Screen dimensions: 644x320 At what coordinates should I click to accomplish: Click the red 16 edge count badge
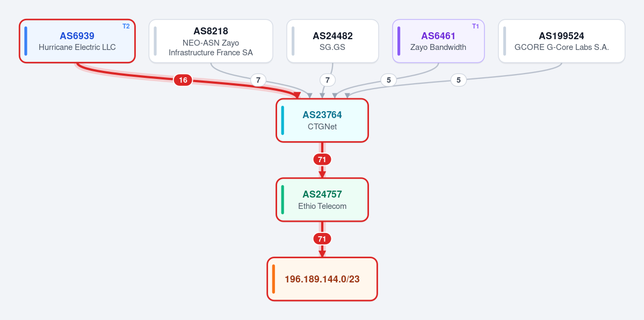tap(183, 80)
